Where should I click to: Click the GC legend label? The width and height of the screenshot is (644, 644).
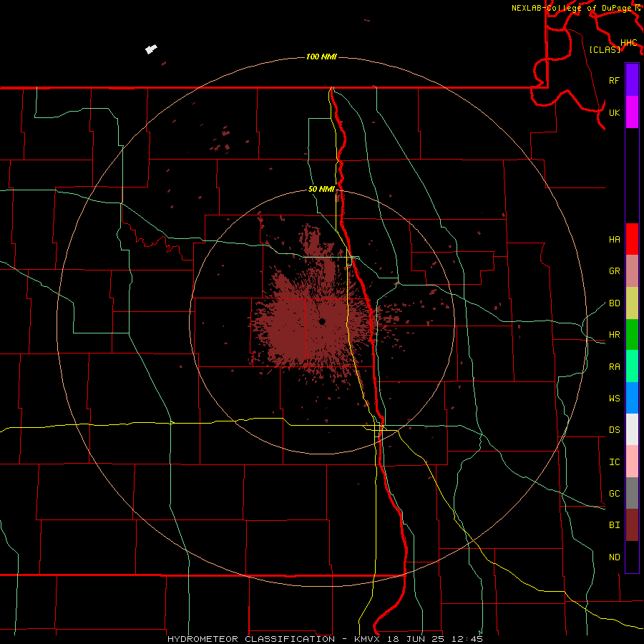click(614, 494)
